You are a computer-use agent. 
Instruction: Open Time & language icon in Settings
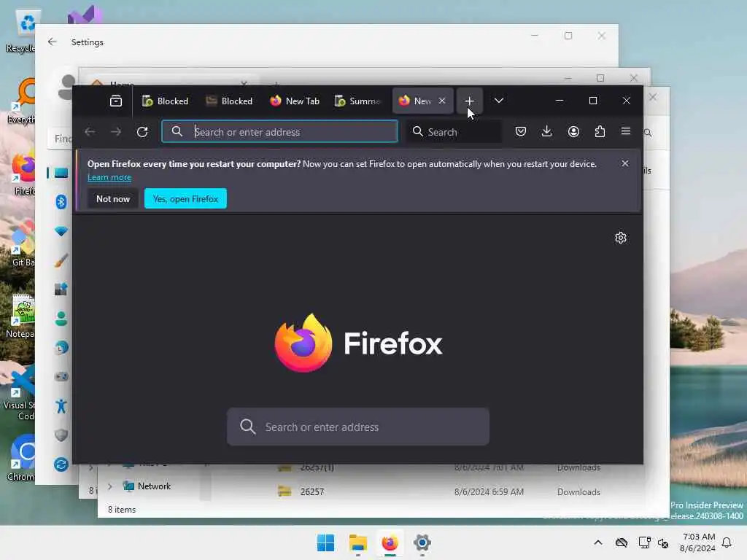click(61, 348)
